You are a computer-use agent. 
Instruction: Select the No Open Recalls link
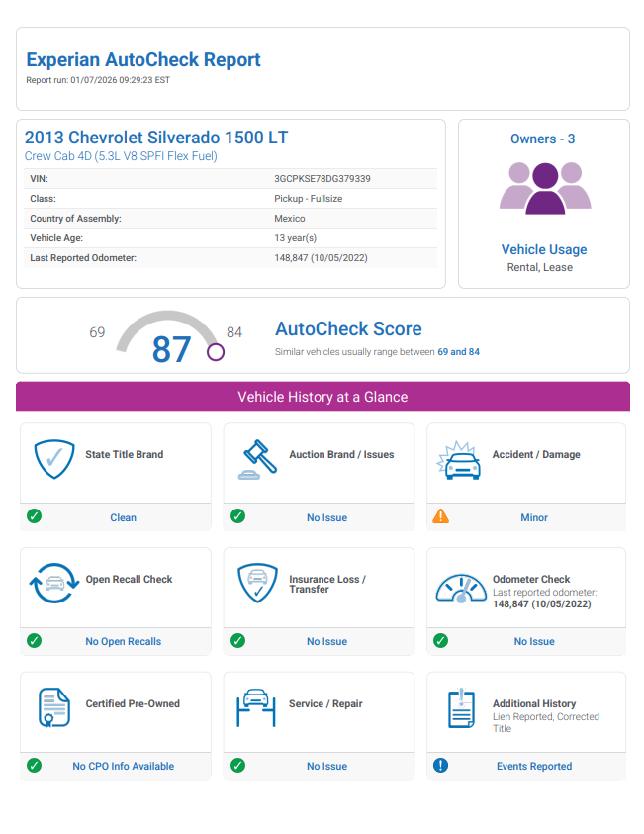pos(123,641)
